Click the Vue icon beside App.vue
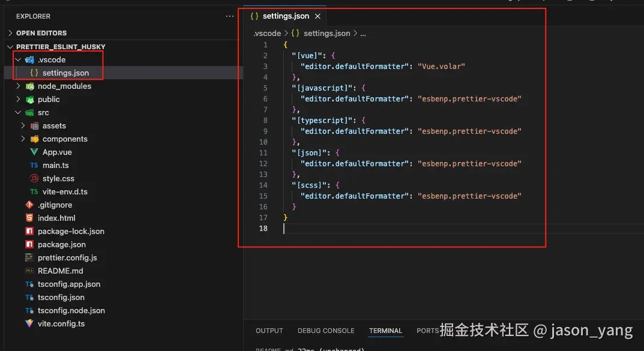Image resolution: width=644 pixels, height=351 pixels. coord(34,152)
